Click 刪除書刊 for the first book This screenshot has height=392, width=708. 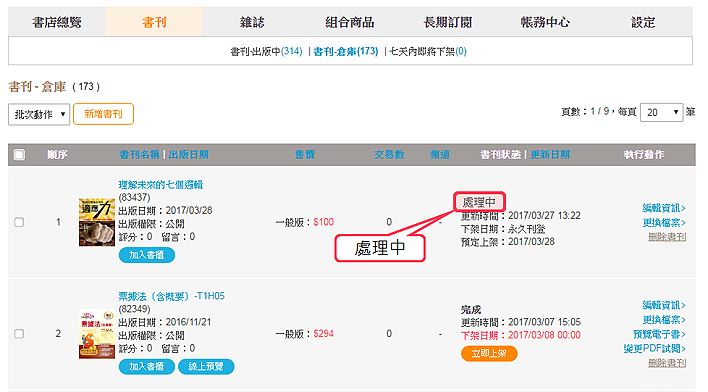coord(667,237)
